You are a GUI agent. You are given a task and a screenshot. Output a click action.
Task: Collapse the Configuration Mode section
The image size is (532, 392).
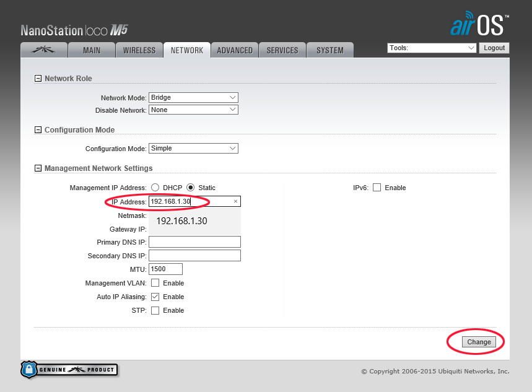coord(38,130)
